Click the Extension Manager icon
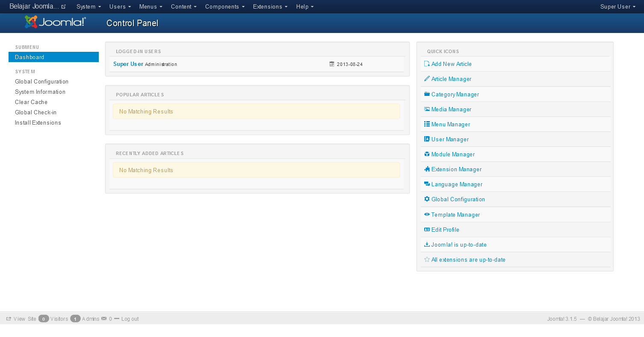The image size is (644, 337). [x=427, y=169]
